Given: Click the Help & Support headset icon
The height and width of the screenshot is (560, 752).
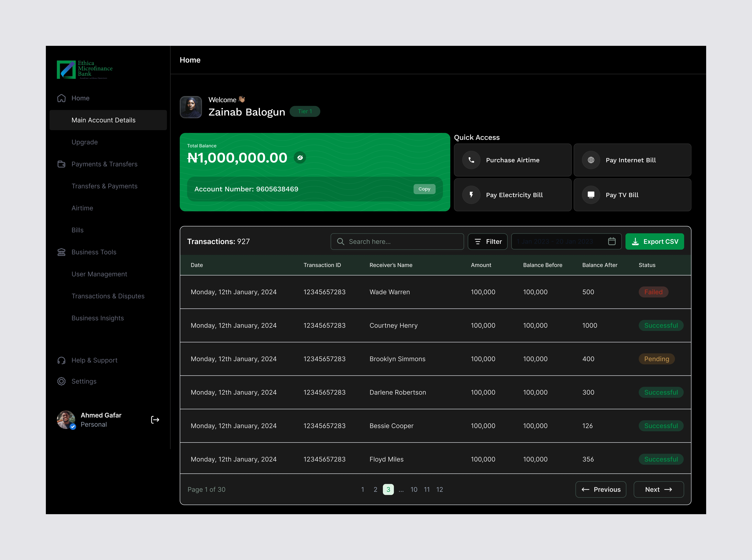Looking at the screenshot, I should tap(61, 360).
